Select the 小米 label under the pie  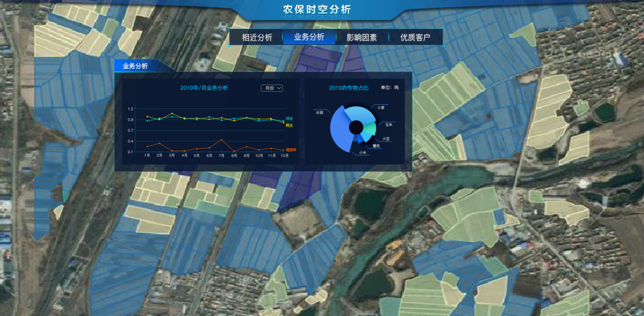click(362, 152)
